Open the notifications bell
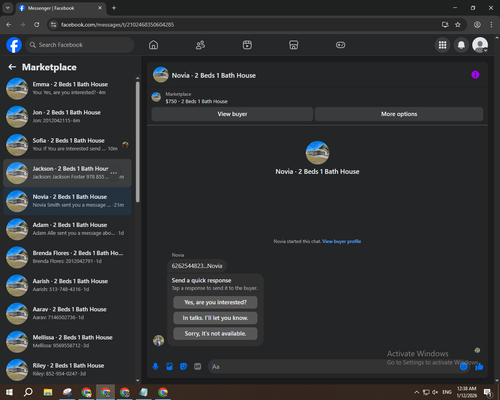 pyautogui.click(x=461, y=45)
